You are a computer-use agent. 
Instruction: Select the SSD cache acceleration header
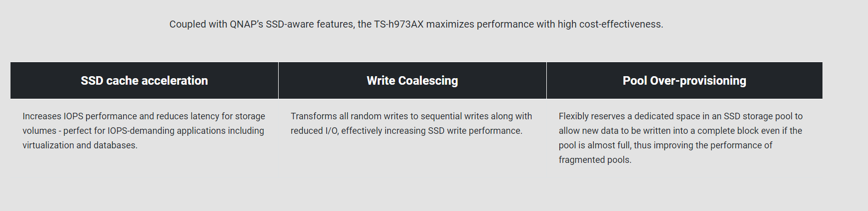click(x=144, y=81)
